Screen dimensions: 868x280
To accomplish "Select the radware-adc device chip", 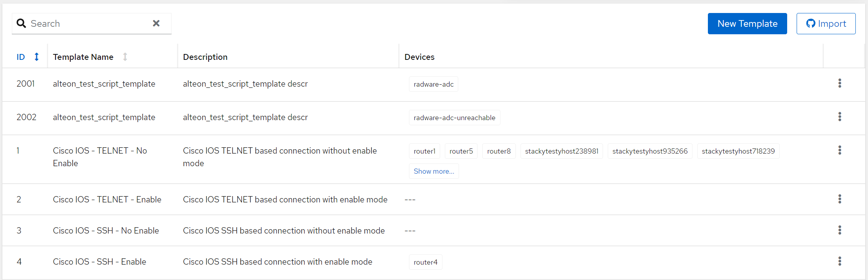I will (x=433, y=84).
